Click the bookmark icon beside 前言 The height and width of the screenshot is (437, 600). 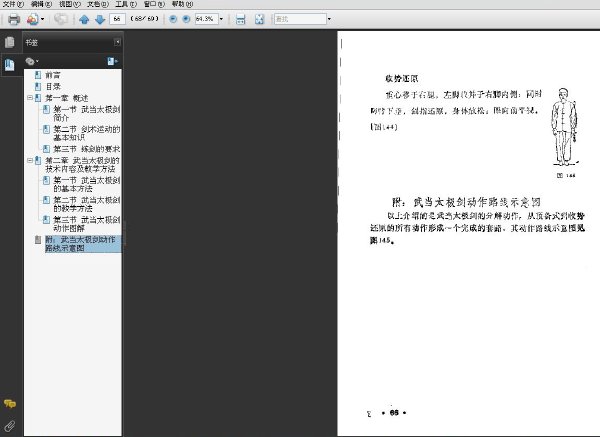38,75
